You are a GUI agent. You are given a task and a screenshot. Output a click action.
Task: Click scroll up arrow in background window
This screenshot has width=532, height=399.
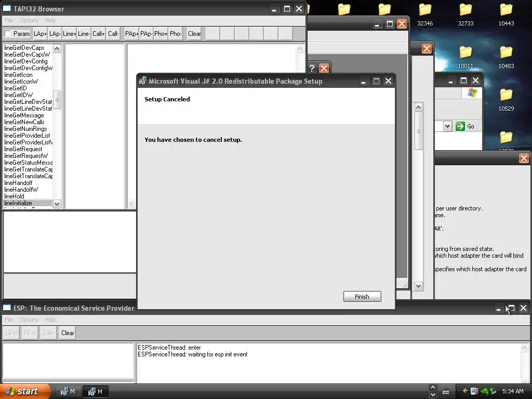click(419, 107)
